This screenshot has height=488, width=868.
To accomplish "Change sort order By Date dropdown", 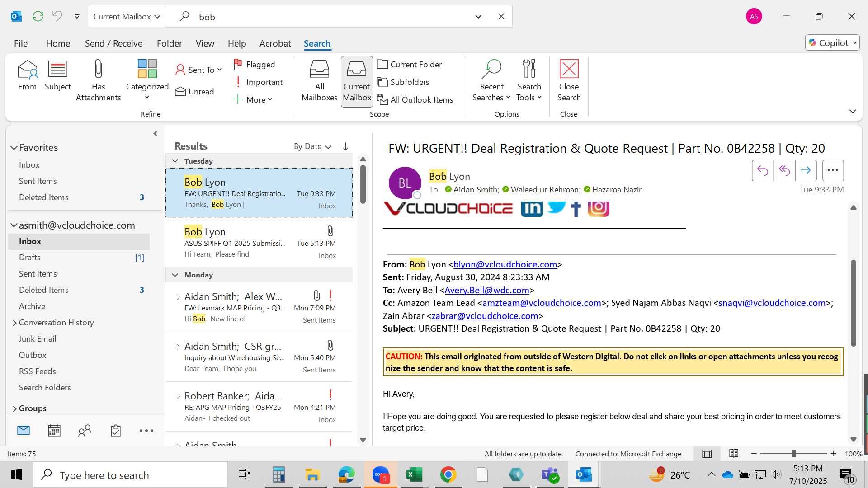I will pyautogui.click(x=312, y=146).
